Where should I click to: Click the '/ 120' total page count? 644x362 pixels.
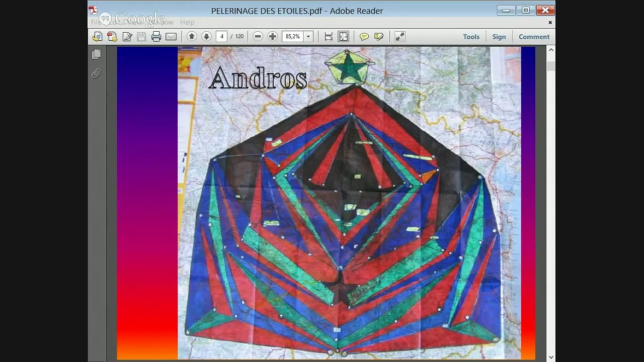pyautogui.click(x=237, y=37)
